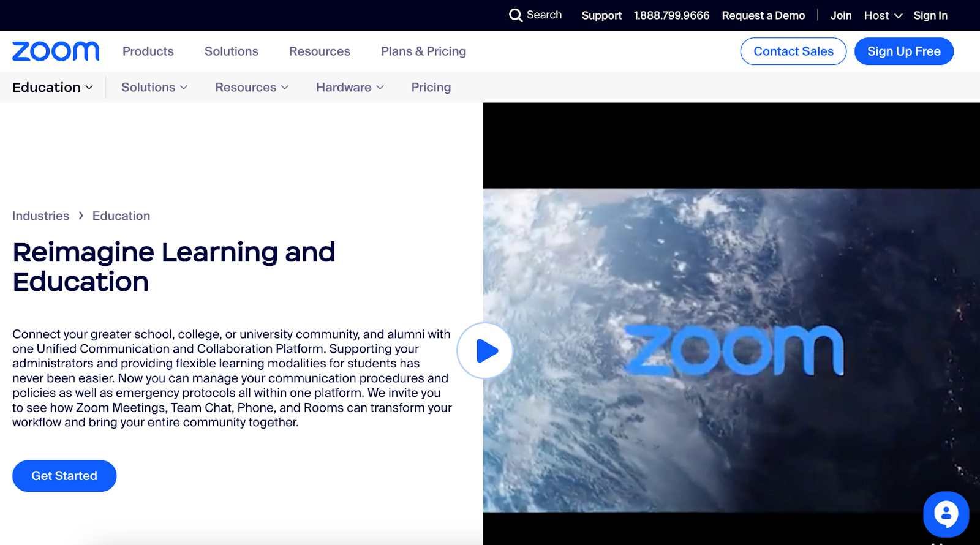Open the chat assistant bubble
This screenshot has width=980, height=545.
click(946, 514)
